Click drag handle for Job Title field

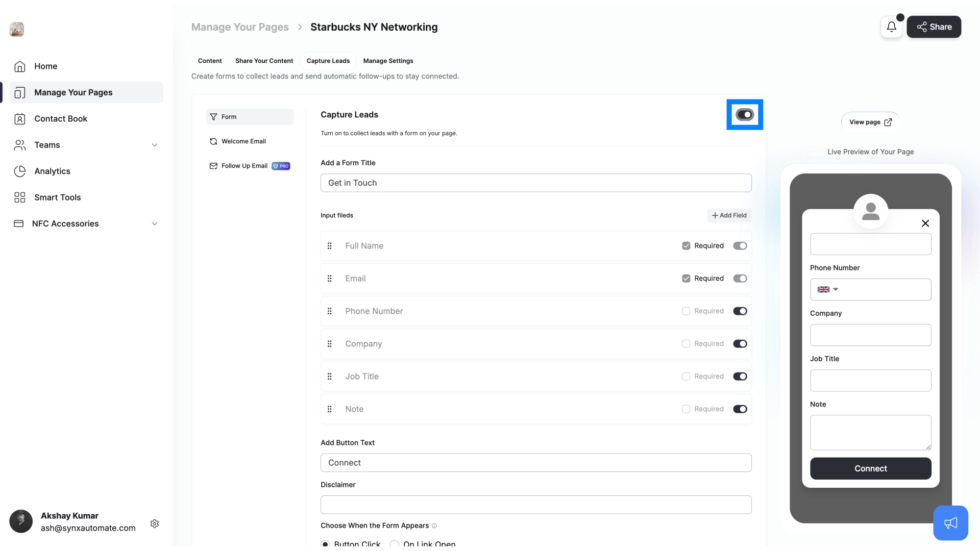pyautogui.click(x=330, y=377)
